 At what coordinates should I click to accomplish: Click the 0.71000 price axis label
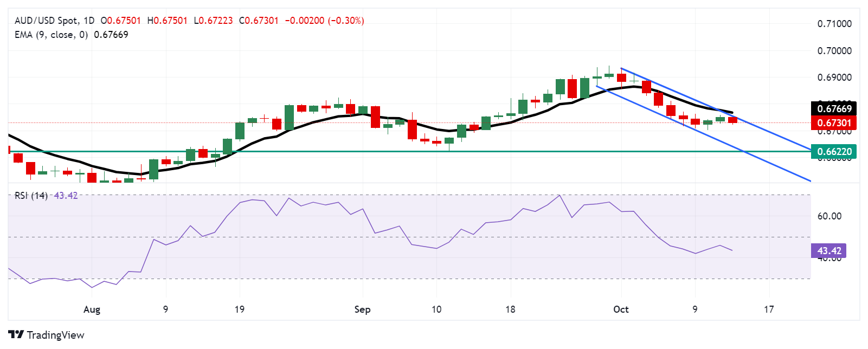coord(834,24)
